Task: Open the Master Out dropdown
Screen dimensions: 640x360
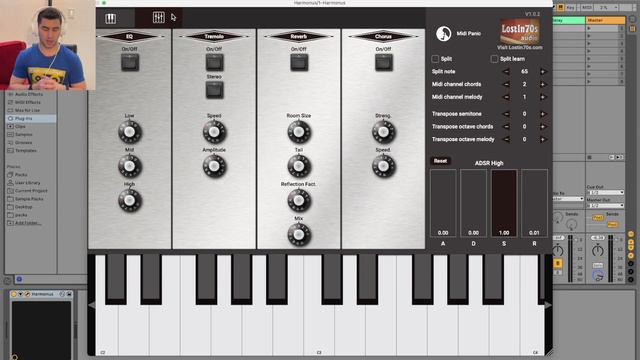Action: [x=605, y=205]
